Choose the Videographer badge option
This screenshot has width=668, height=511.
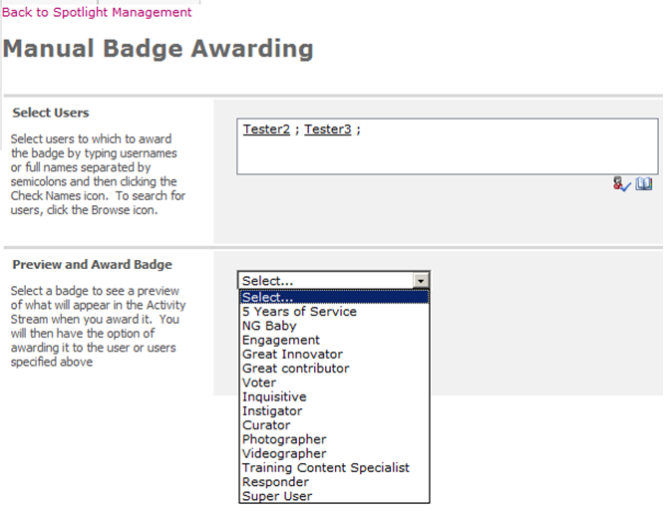click(x=284, y=453)
